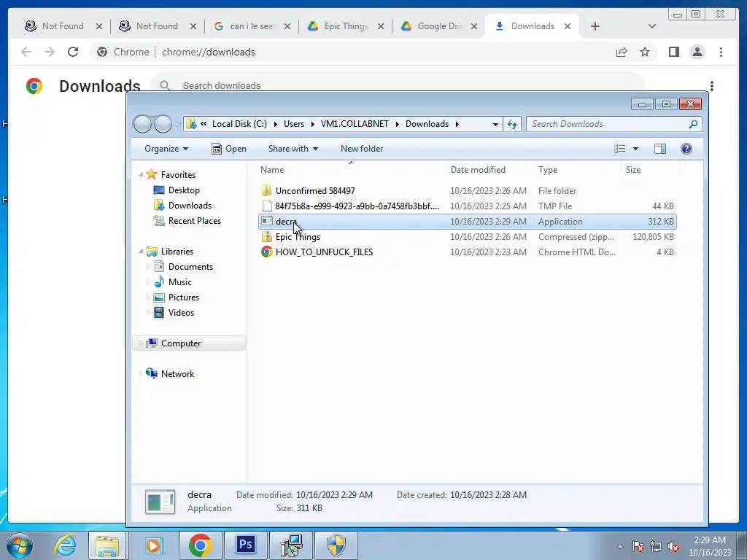
Task: Open Chrome profile avatar
Action: [697, 52]
